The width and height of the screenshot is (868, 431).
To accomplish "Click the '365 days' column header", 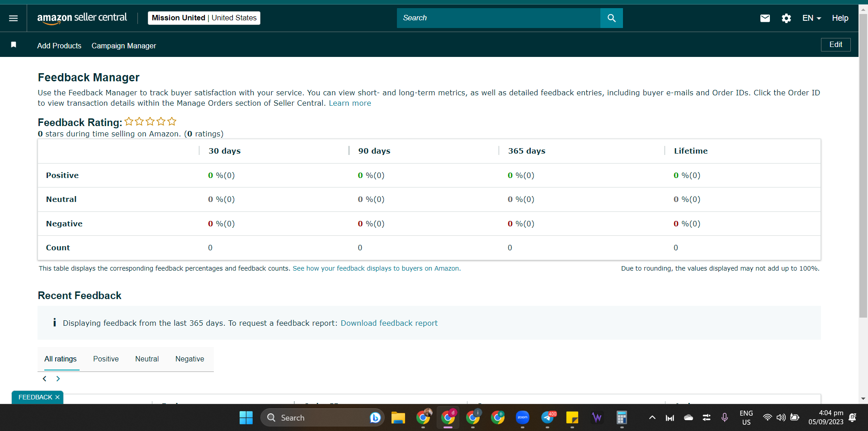I will 527,151.
